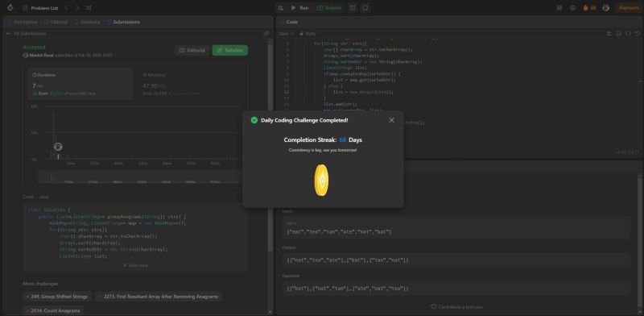Image resolution: width=644 pixels, height=316 pixels.
Task: Close the Daily Coding Challenge Completed popup
Action: tap(391, 120)
